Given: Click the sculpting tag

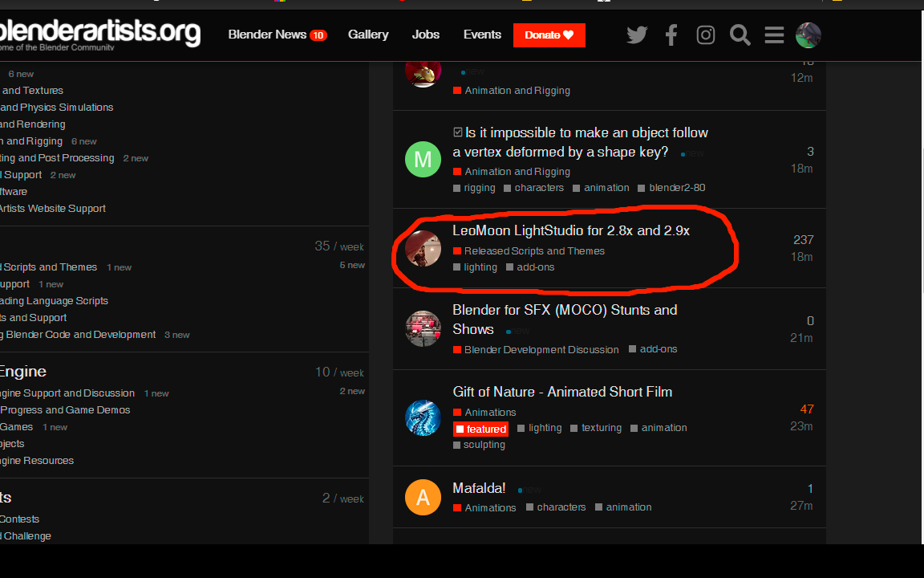Looking at the screenshot, I should point(479,445).
